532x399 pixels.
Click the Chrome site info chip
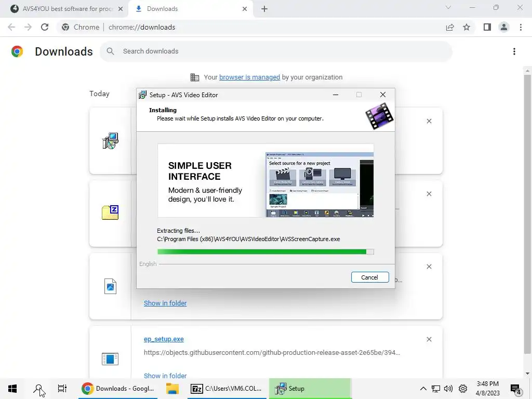(x=81, y=27)
